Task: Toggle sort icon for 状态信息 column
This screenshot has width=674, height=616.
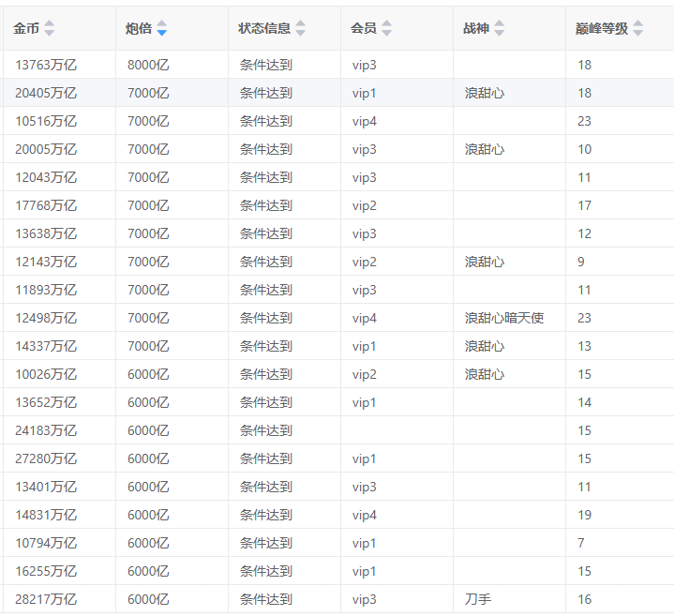Action: tap(300, 29)
